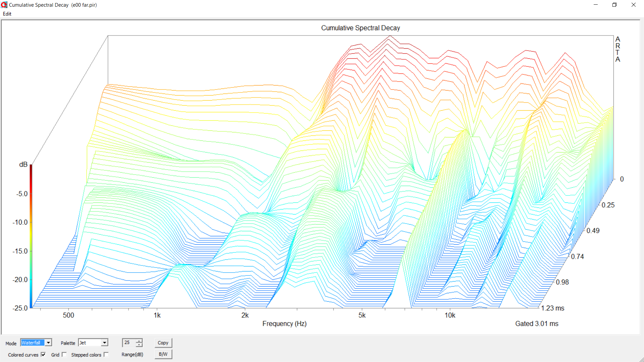Uncheck the Colored curves checkbox
644x362 pixels.
[x=43, y=355]
